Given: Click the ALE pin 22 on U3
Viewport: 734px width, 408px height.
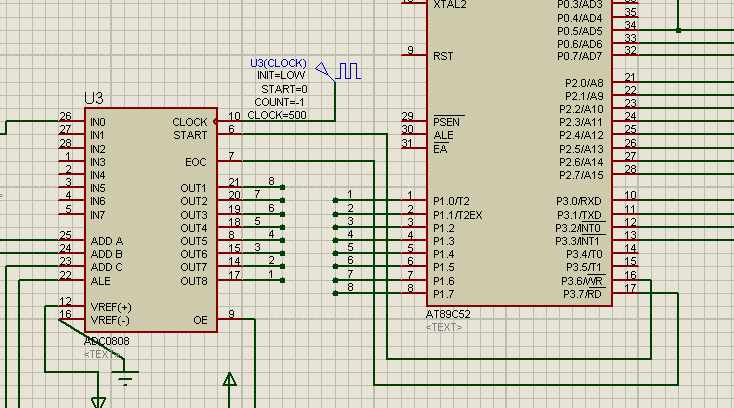Looking at the screenshot, I should (71, 280).
